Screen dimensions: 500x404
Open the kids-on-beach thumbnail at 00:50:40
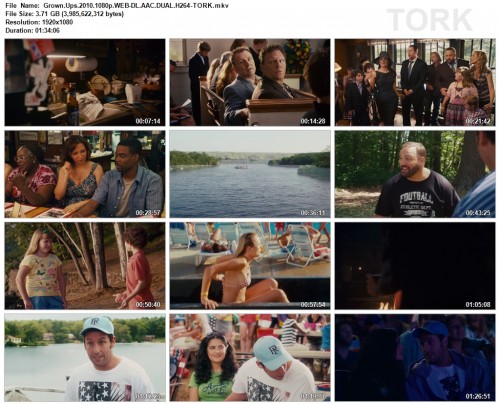[85, 266]
